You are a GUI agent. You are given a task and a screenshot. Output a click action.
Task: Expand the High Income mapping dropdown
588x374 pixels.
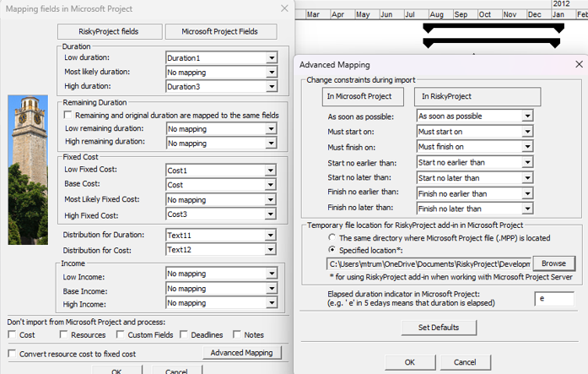(x=221, y=303)
